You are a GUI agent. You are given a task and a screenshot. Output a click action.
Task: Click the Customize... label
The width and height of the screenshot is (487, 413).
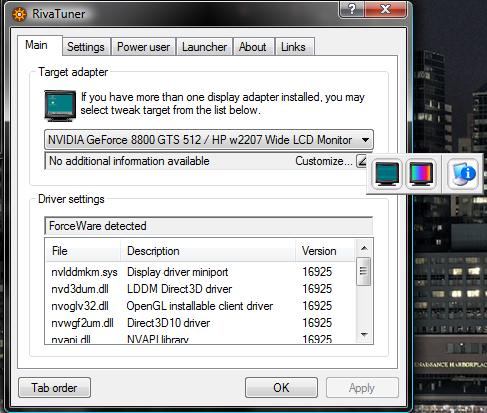(x=324, y=161)
